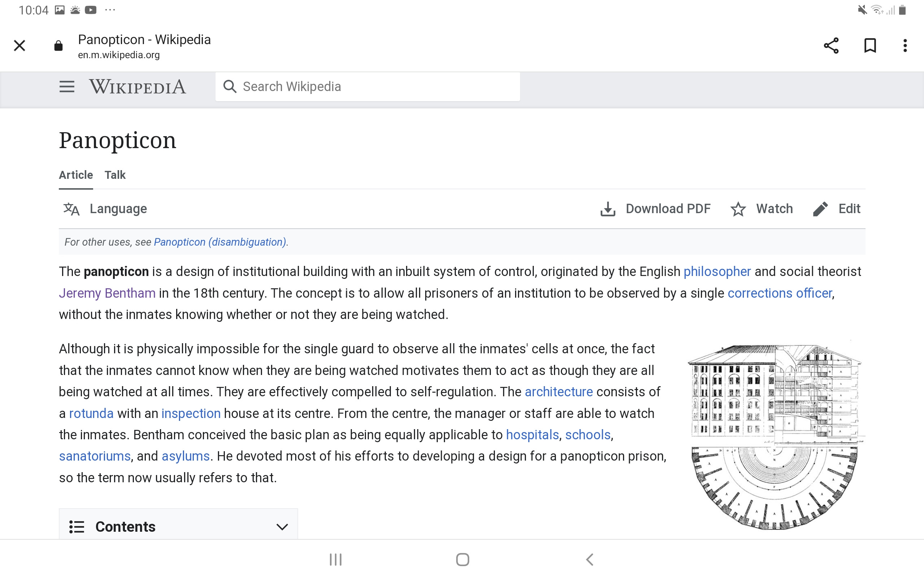Open Wikipedia hamburger main menu
924x578 pixels.
point(67,87)
